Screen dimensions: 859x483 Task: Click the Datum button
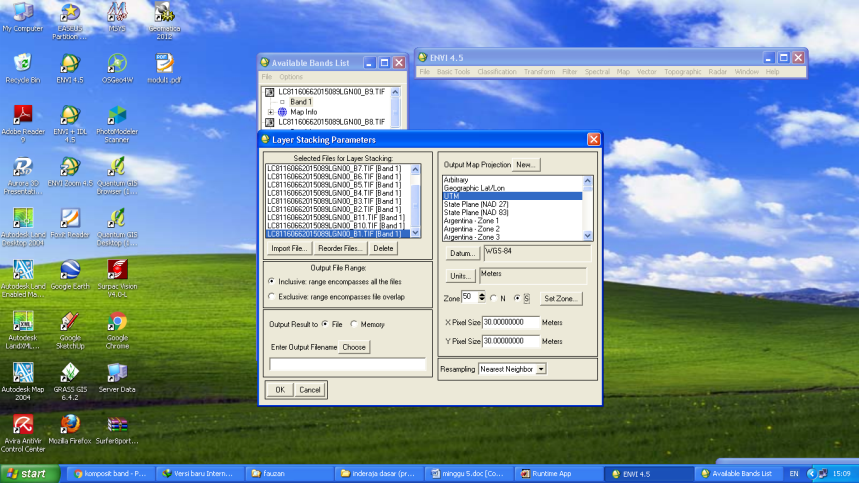click(462, 254)
